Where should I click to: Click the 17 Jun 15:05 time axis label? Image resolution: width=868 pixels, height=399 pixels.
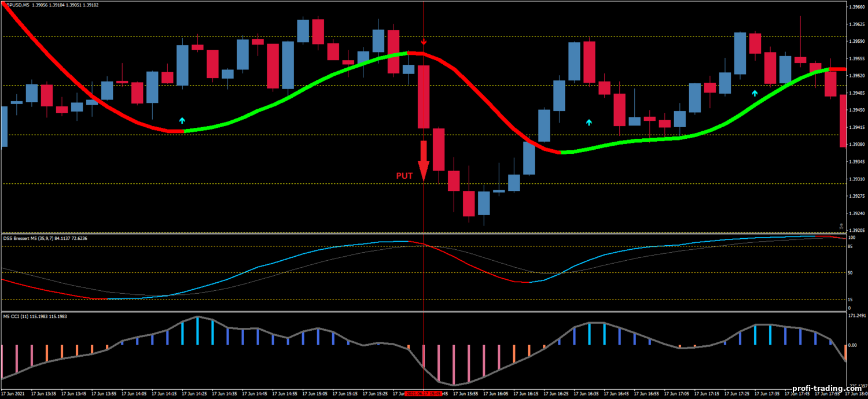(315, 394)
